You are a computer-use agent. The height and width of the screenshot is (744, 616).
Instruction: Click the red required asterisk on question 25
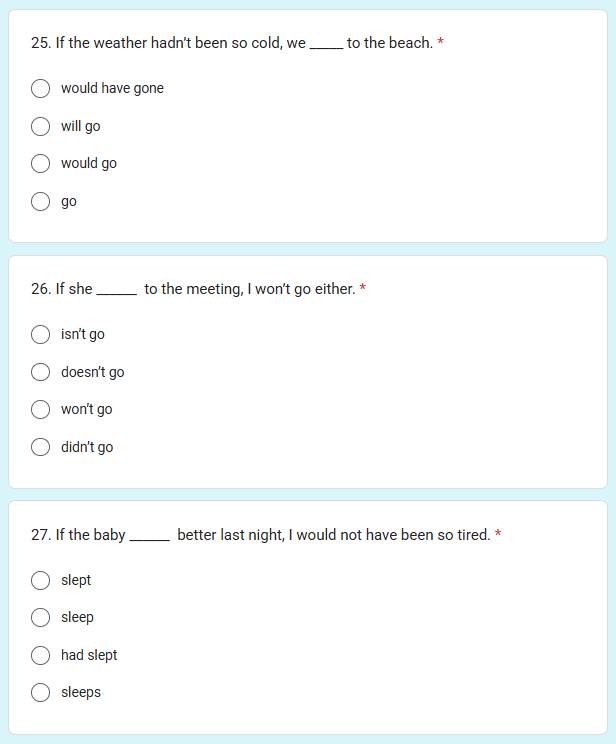[440, 41]
